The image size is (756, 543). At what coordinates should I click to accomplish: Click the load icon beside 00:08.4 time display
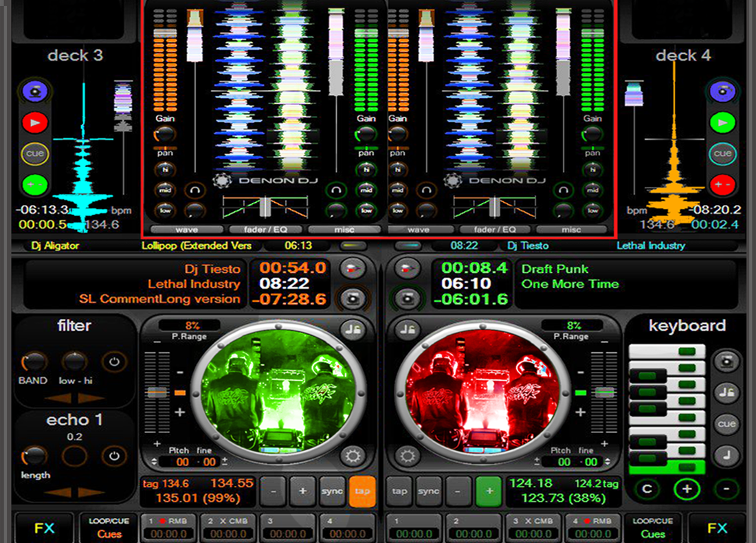tap(408, 269)
